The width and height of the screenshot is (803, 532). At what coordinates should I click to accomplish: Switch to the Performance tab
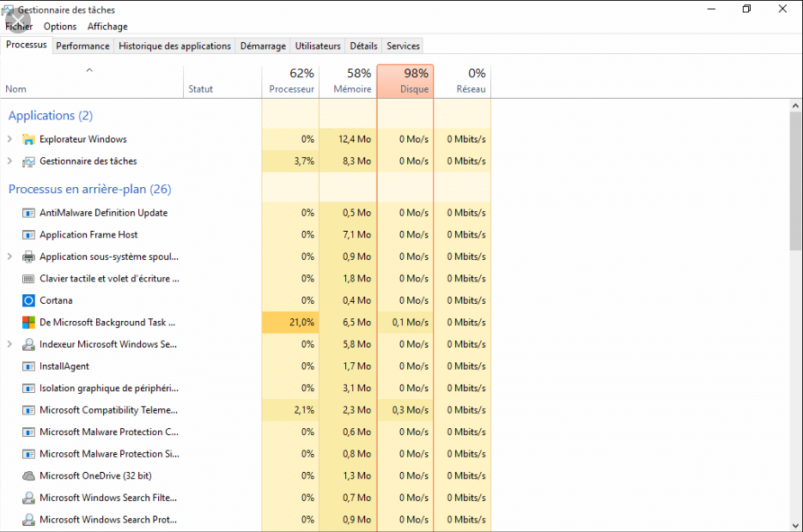pyautogui.click(x=83, y=45)
